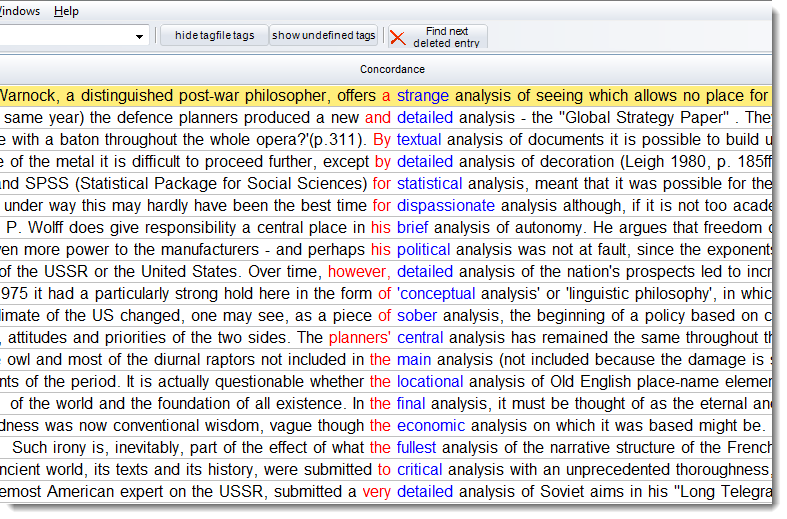
Task: Open the Help menu
Action: (x=66, y=11)
